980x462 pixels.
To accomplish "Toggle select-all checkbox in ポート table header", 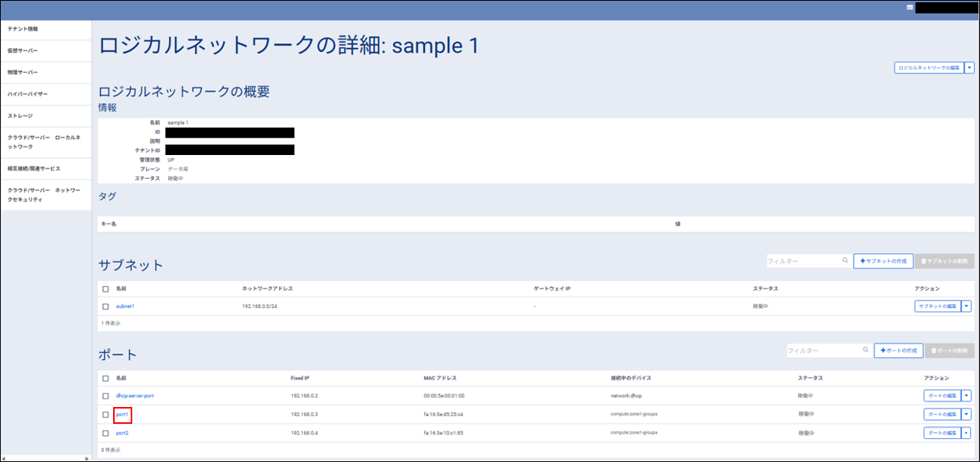I will [105, 378].
